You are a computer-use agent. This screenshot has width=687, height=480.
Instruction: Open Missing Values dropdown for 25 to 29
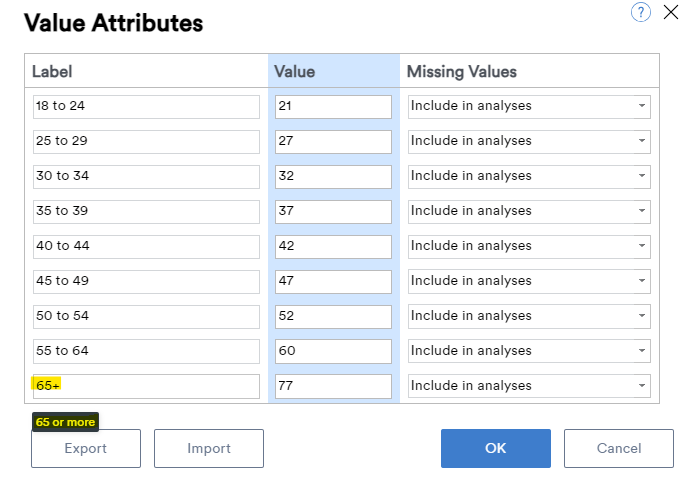(x=529, y=141)
